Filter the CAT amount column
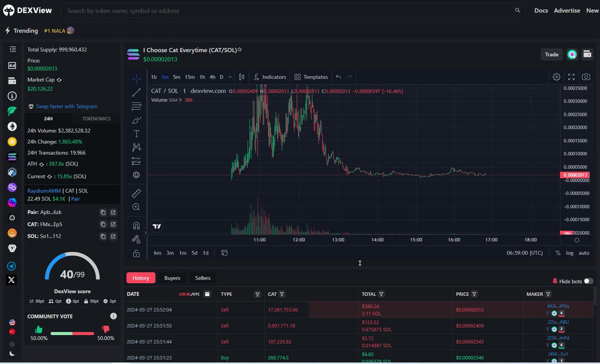 point(282,294)
